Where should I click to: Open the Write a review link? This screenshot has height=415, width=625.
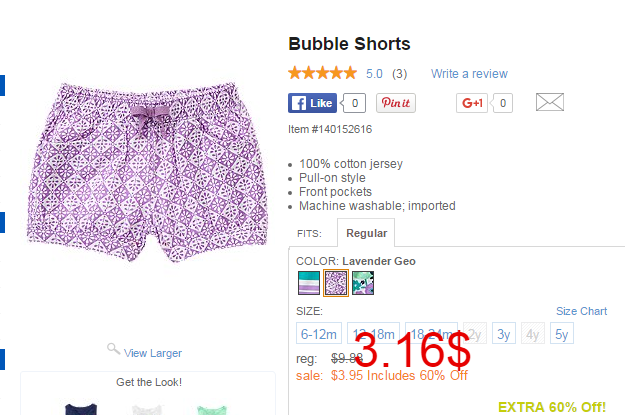tap(469, 74)
